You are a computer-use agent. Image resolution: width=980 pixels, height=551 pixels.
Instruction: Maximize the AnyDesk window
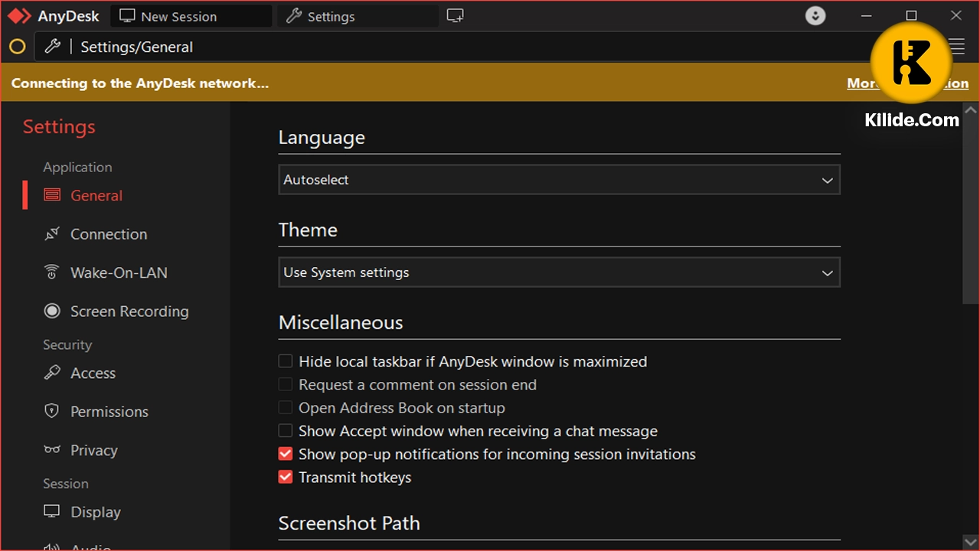coord(911,15)
